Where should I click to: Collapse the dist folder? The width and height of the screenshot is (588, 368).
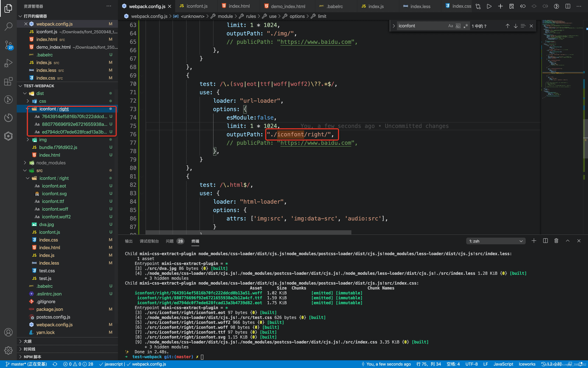tap(25, 93)
